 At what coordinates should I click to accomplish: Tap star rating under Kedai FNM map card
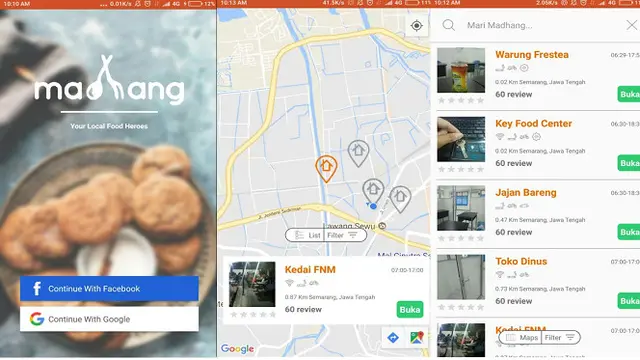coord(253,314)
